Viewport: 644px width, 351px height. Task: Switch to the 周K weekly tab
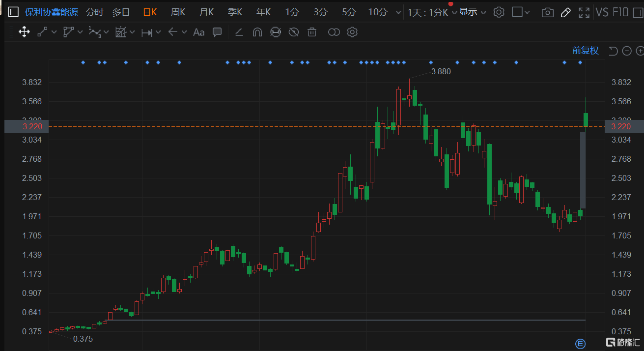tap(178, 12)
